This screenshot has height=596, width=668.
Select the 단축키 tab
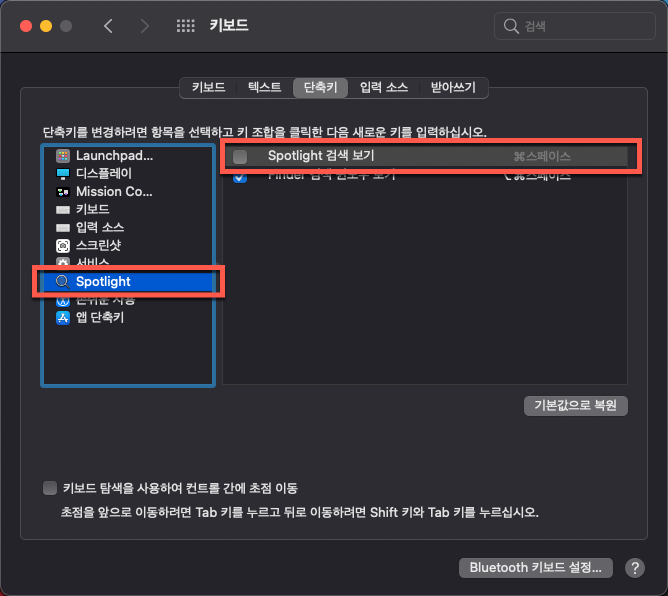[320, 87]
